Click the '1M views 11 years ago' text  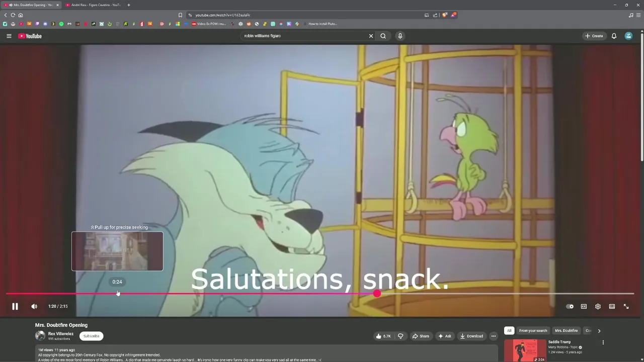tap(56, 350)
